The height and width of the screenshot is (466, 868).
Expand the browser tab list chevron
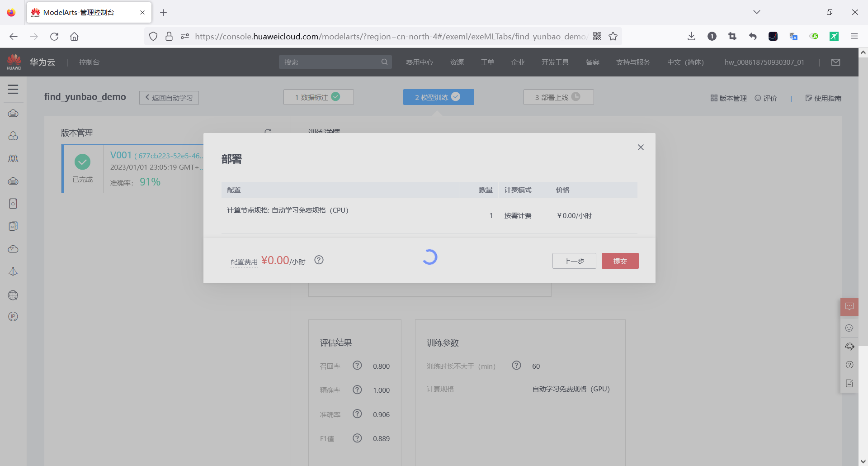[x=757, y=12]
